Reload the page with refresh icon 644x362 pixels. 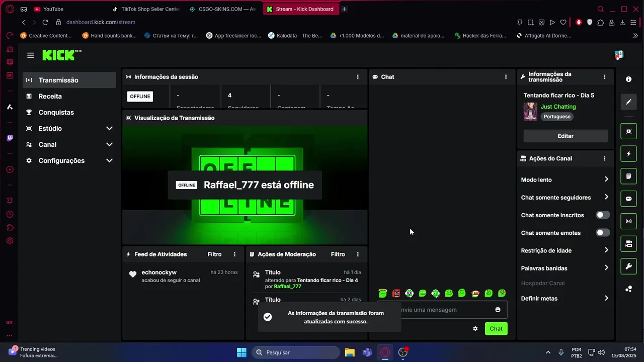pos(45,22)
